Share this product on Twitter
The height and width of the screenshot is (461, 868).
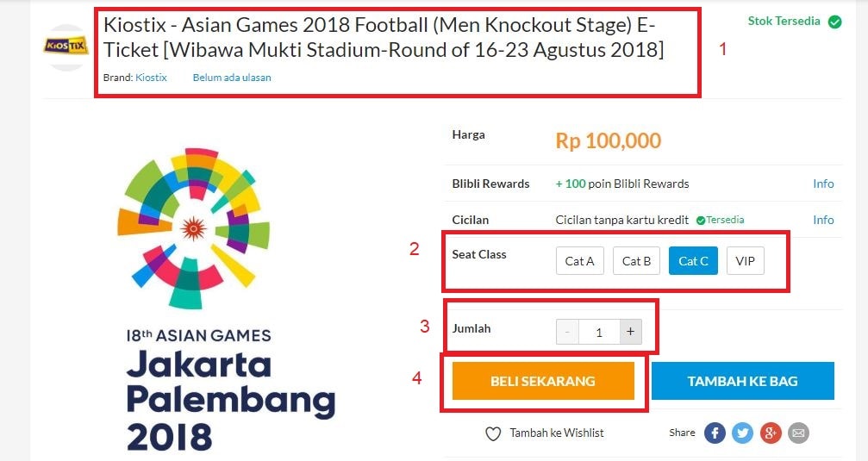point(742,433)
